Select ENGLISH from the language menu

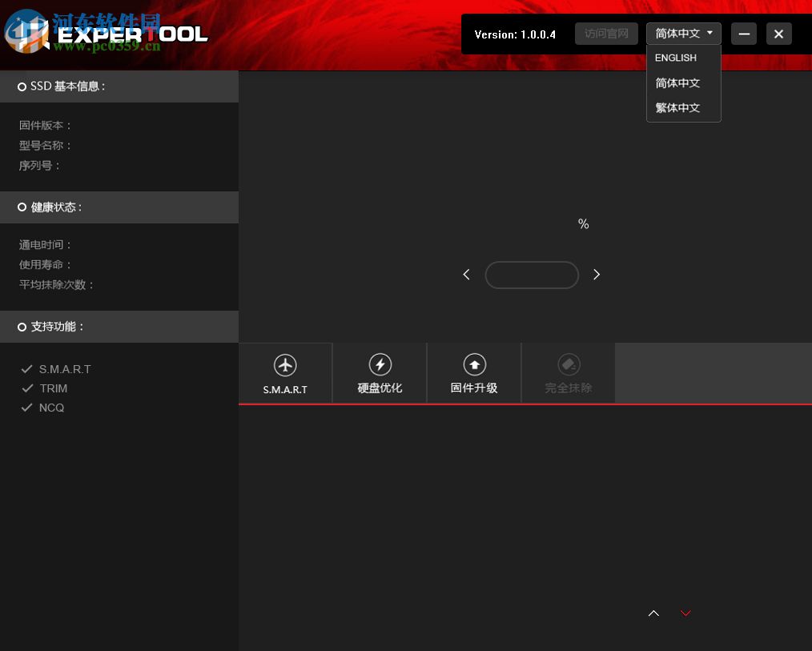click(675, 58)
